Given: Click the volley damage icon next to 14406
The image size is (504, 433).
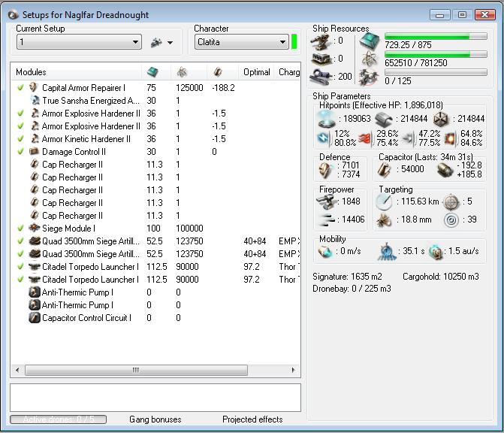Looking at the screenshot, I should point(327,220).
